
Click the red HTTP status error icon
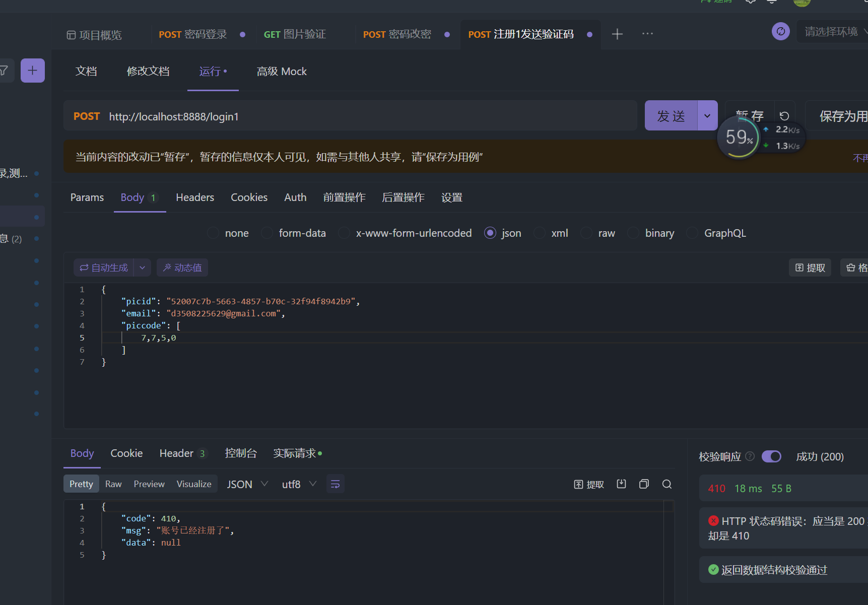(x=713, y=521)
